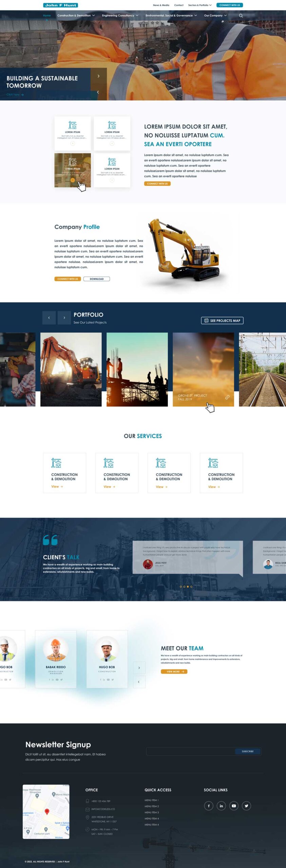Click the crane icon in the first Our Services card
This screenshot has width=286, height=868.
coord(56,463)
